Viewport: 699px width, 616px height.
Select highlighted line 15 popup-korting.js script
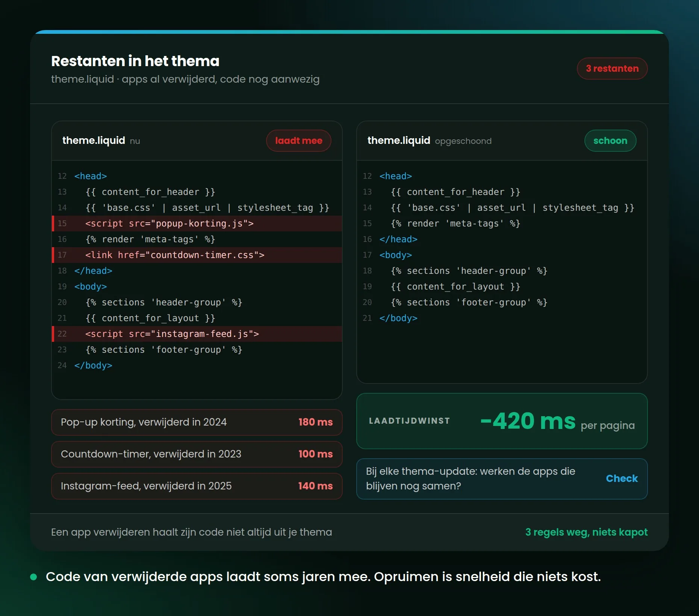197,223
